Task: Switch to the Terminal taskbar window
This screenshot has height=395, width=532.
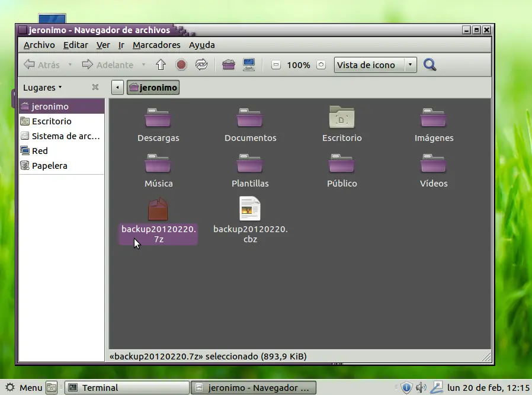Action: 127,387
